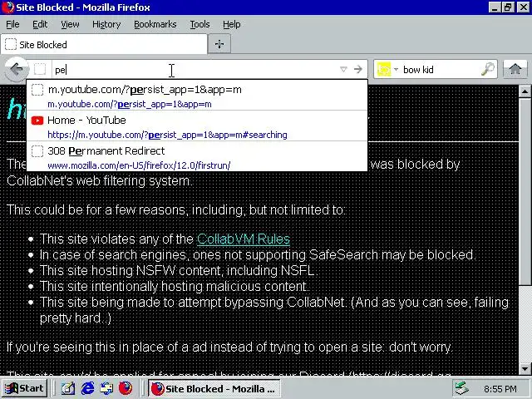
Task: Click the 8:55 PM clock
Action: pyautogui.click(x=500, y=389)
